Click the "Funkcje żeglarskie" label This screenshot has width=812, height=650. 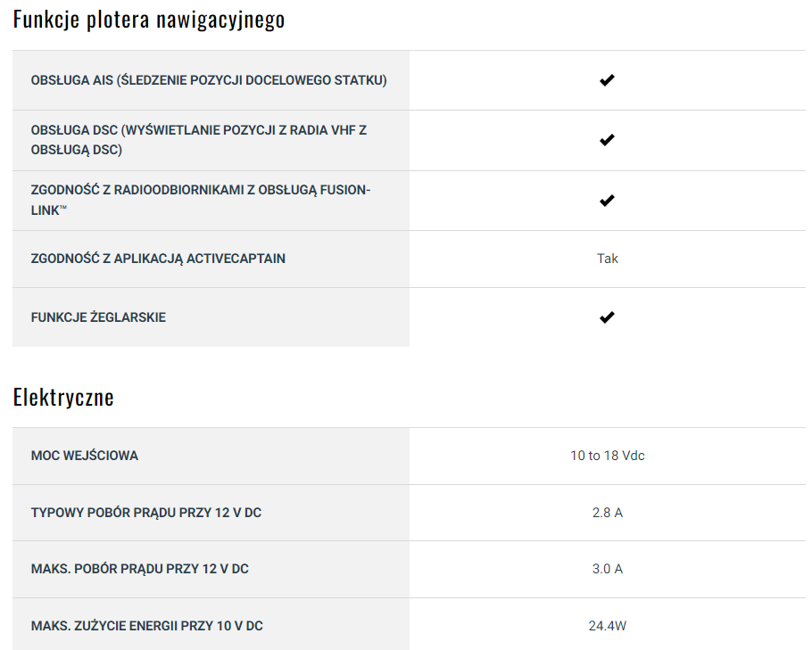[x=98, y=317]
